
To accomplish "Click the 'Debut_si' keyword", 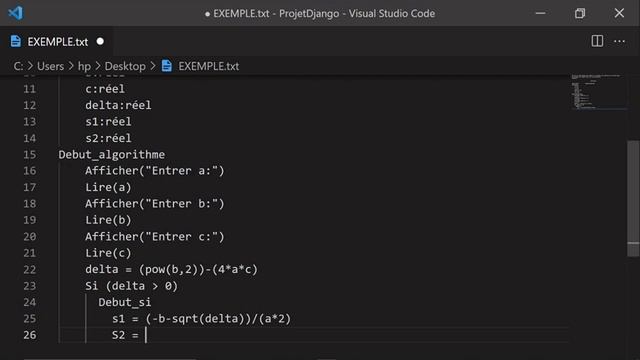I will click(124, 302).
